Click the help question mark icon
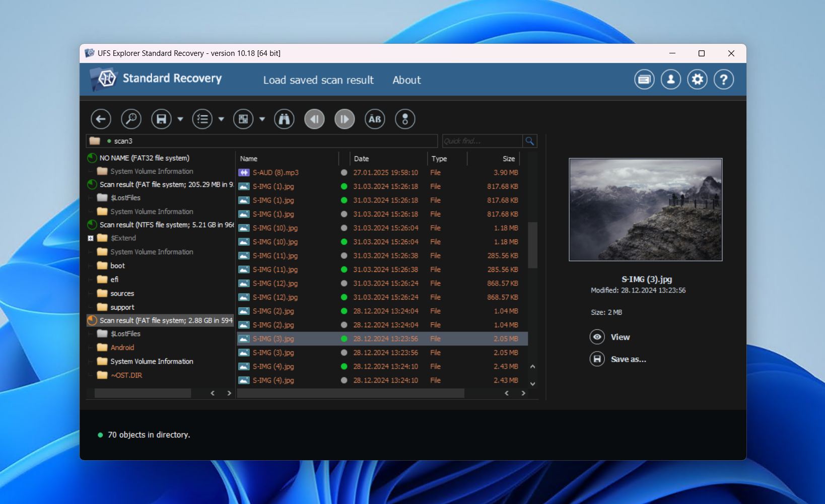Screen dimensions: 825x504 [724, 79]
